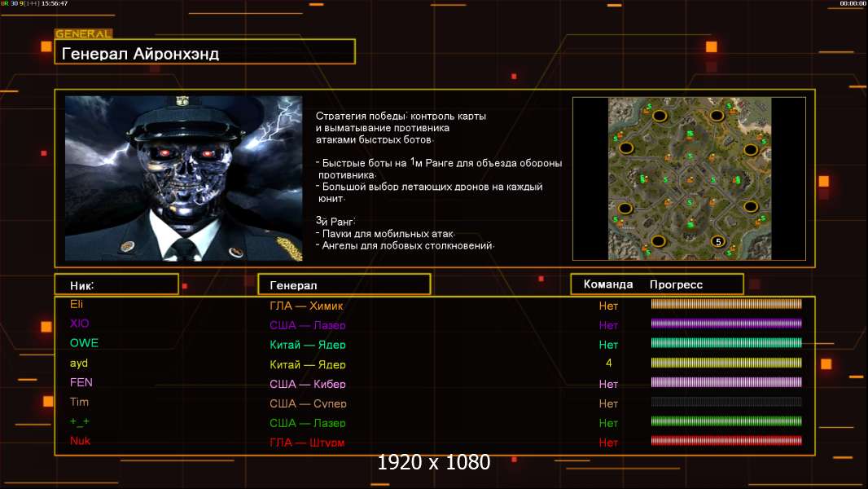The width and height of the screenshot is (868, 489).
Task: Click Tim's empty dark progress bar
Action: 726,403
